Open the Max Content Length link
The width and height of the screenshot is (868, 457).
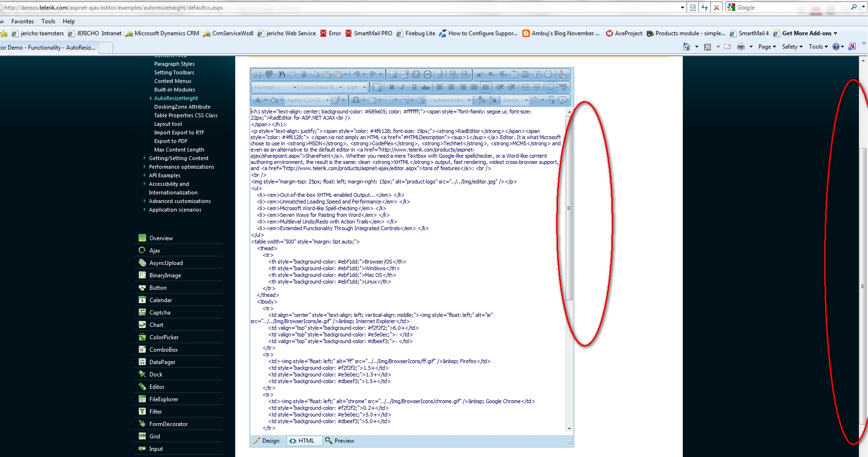click(179, 150)
